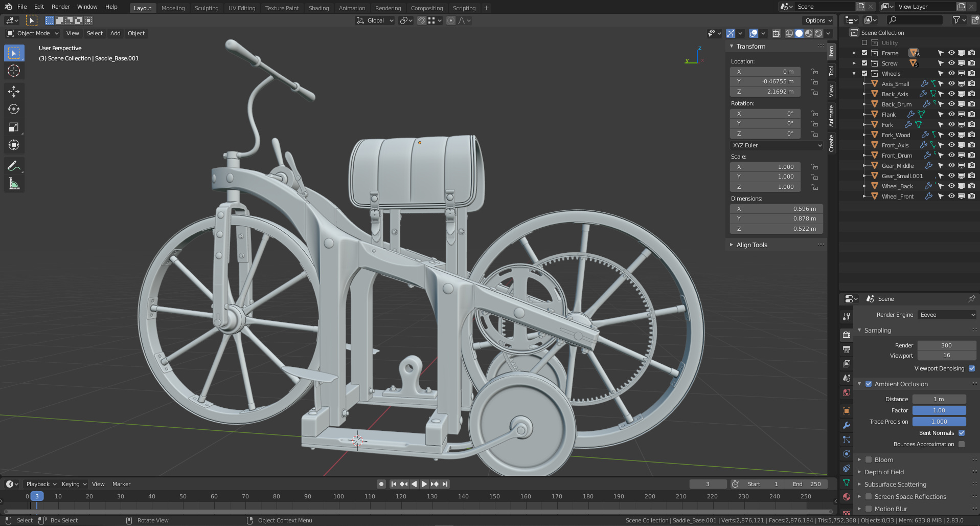Click the Render samples field

[x=947, y=345]
